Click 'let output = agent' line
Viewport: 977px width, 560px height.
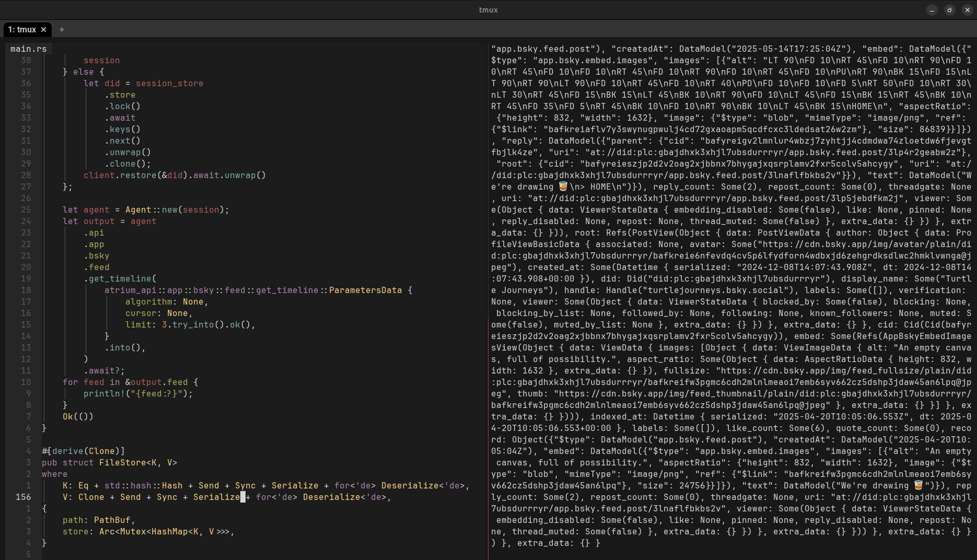(109, 221)
